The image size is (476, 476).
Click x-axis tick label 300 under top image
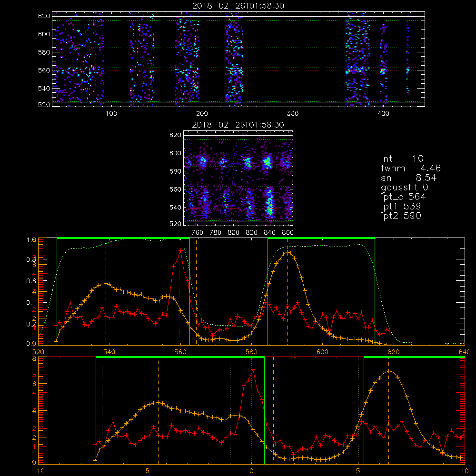293,113
